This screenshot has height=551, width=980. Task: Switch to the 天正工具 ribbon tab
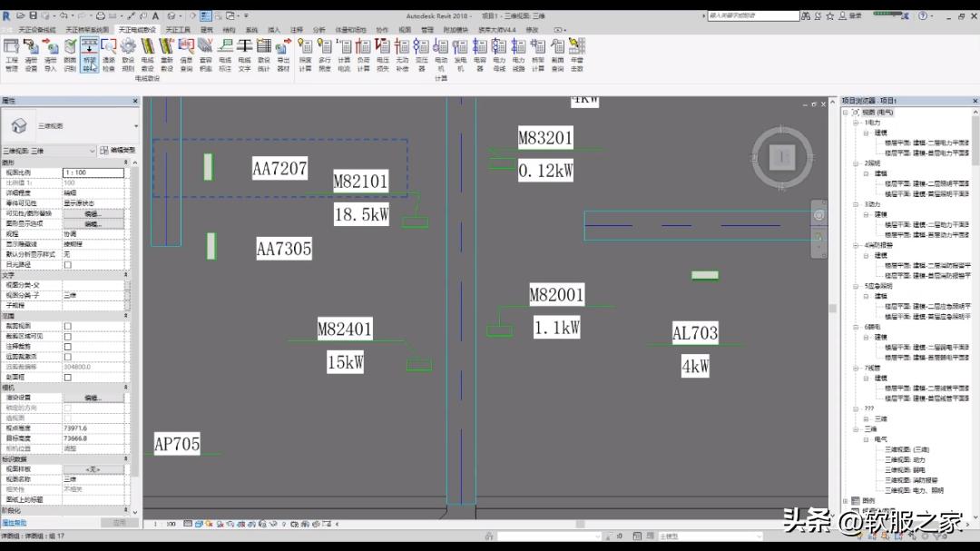tap(177, 29)
